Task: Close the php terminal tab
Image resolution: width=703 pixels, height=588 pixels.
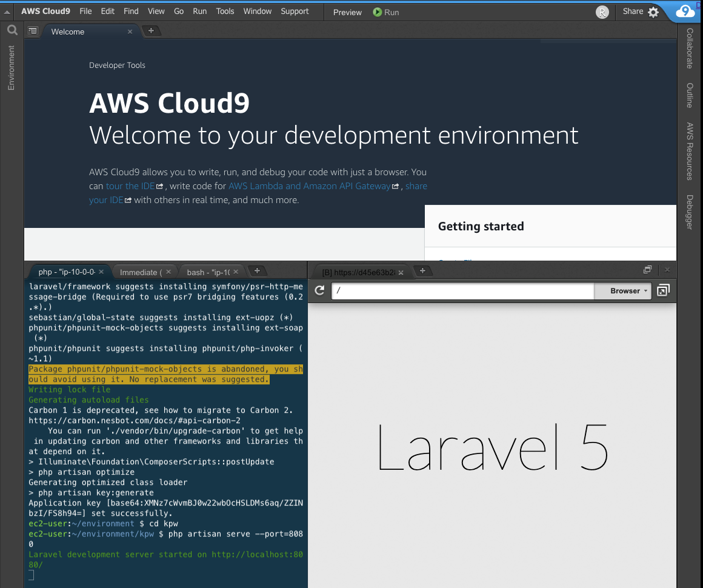Action: (101, 272)
